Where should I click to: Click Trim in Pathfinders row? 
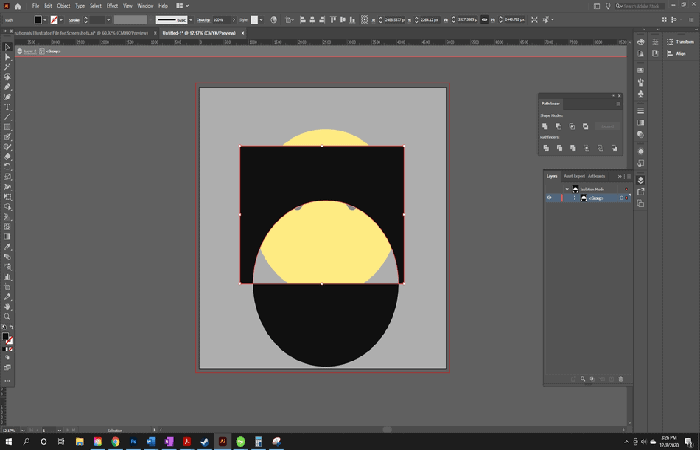point(559,148)
